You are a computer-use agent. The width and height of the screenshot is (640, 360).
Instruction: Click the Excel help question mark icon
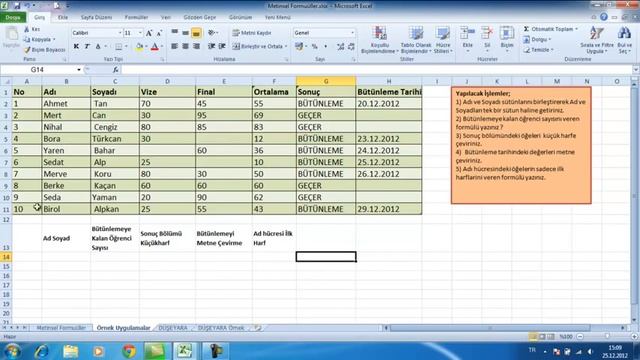604,17
